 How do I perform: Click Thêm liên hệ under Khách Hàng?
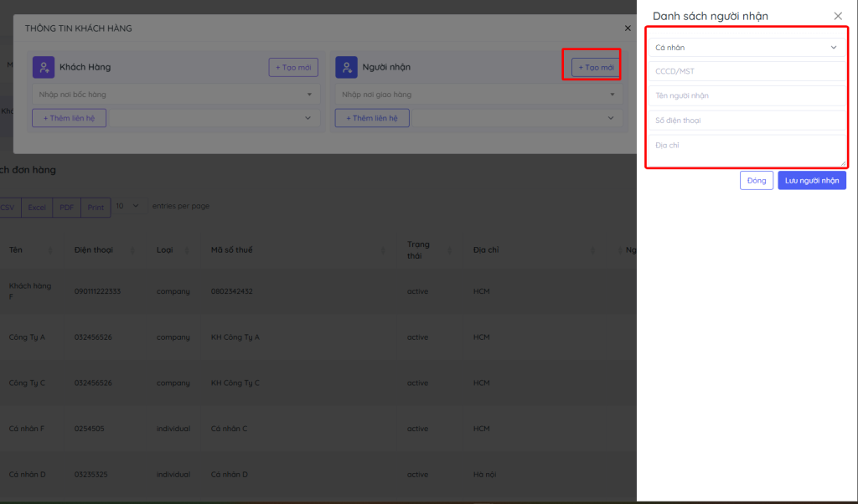click(69, 118)
